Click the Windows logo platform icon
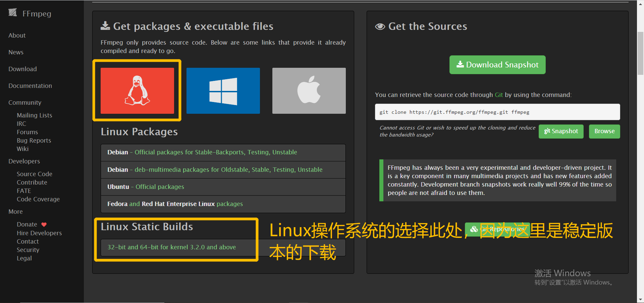Screen dimensions: 644x303 [223, 91]
